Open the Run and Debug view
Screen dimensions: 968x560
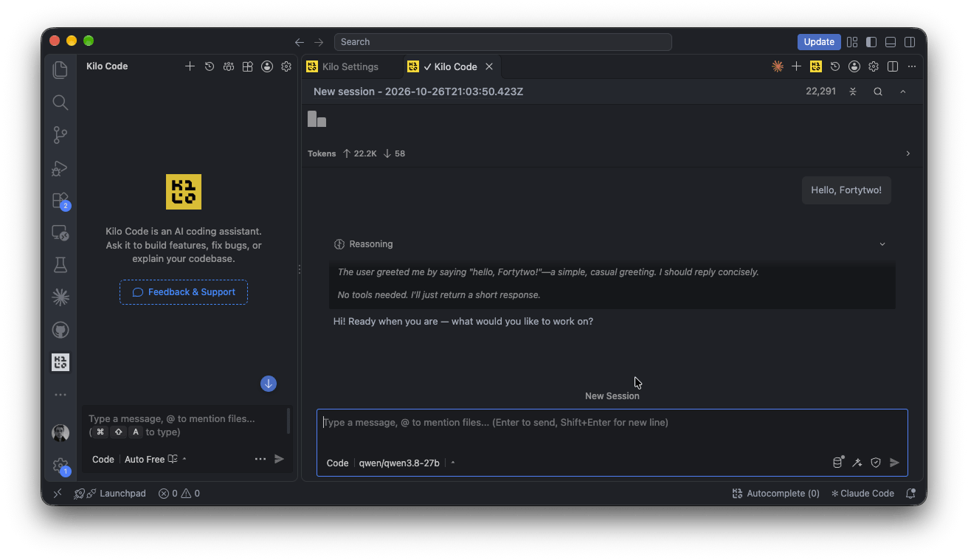tap(60, 168)
